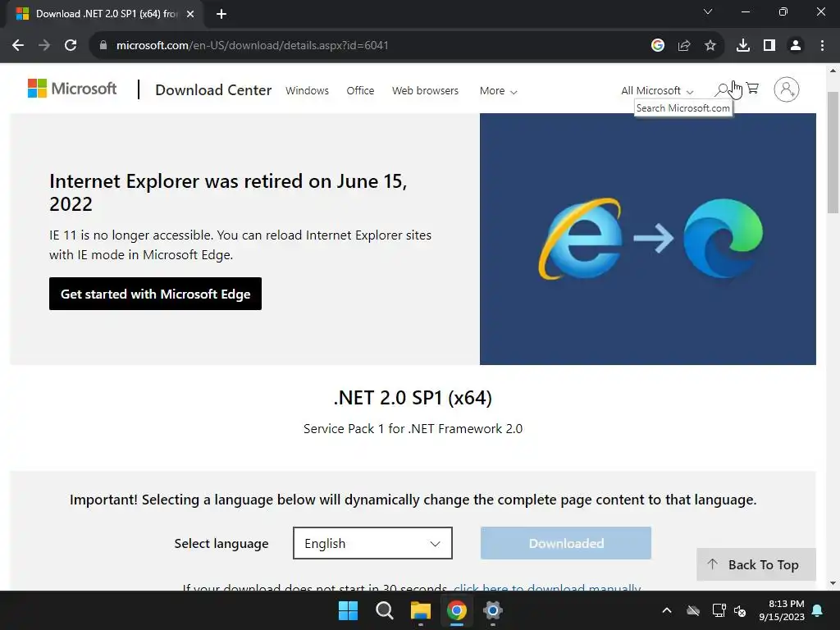
Task: Click the .NET 2.0 SP1 (x64) heading
Action: click(413, 398)
